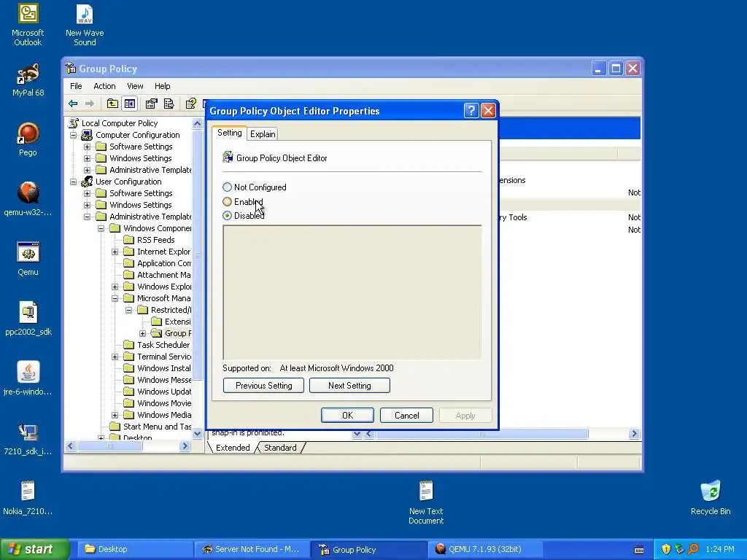Click the tree pane scroll down arrow
747x560 pixels.
[x=197, y=433]
